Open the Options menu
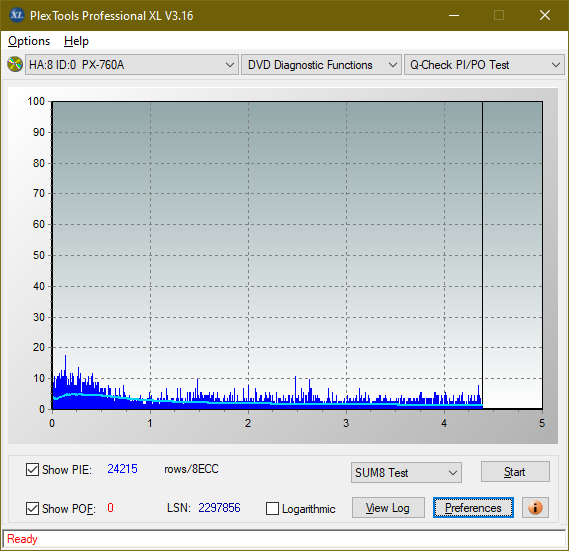569x551 pixels. [29, 41]
